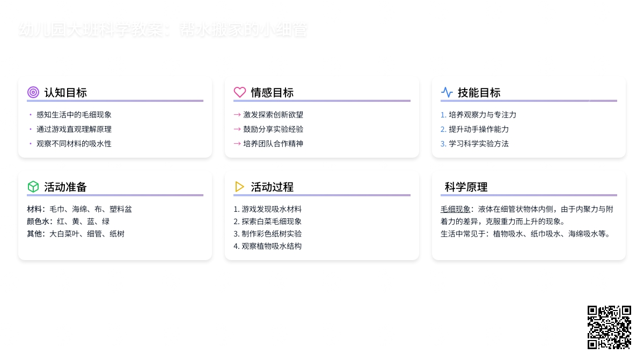Click the QR code image
Screen dimensions: 644x362
(x=609, y=327)
